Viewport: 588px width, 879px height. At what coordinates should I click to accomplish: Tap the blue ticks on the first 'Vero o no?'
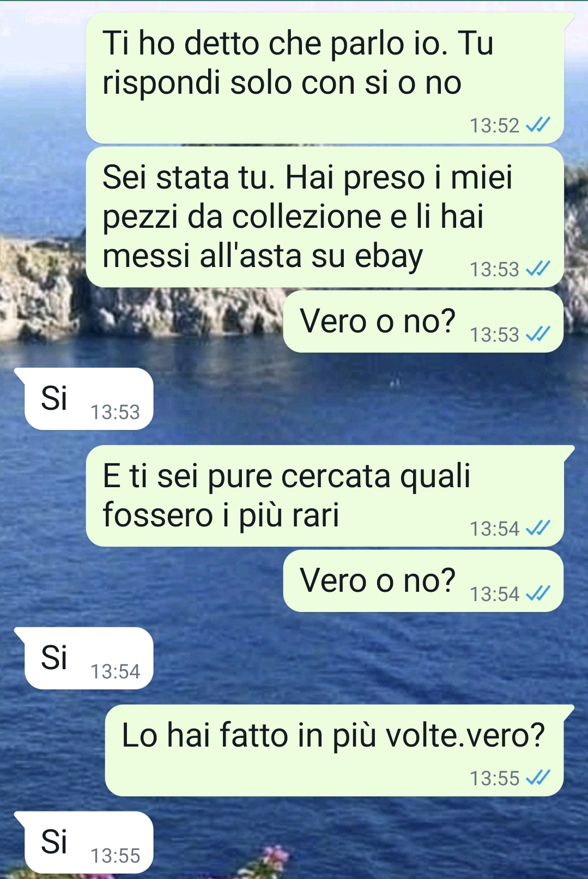[x=538, y=334]
